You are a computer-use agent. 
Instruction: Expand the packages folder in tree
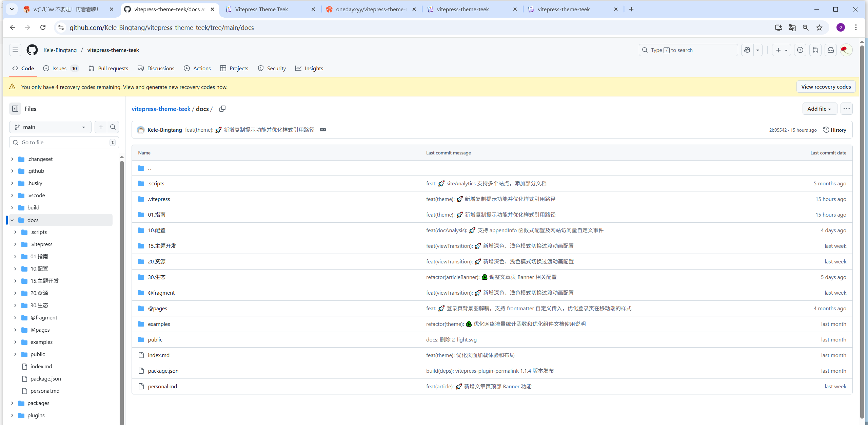[x=12, y=403]
